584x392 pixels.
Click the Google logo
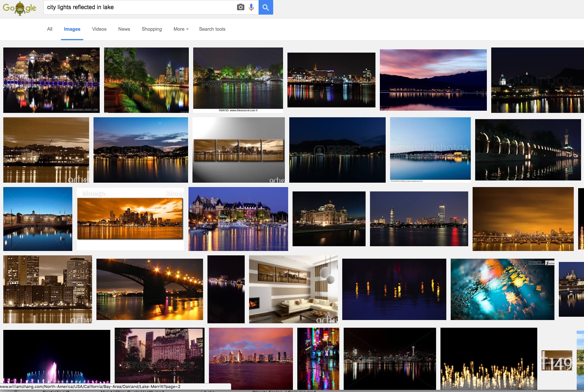coord(19,8)
